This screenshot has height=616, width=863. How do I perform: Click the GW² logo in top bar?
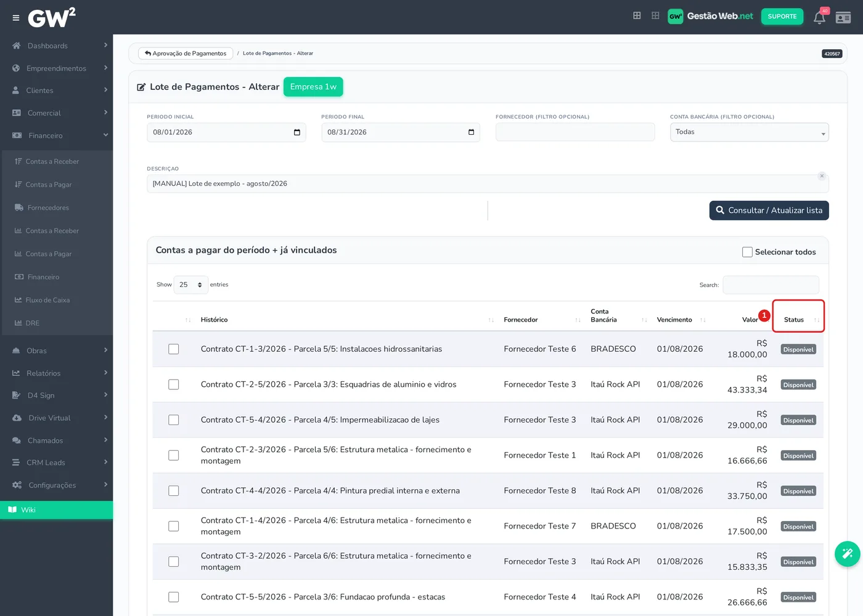pos(52,17)
